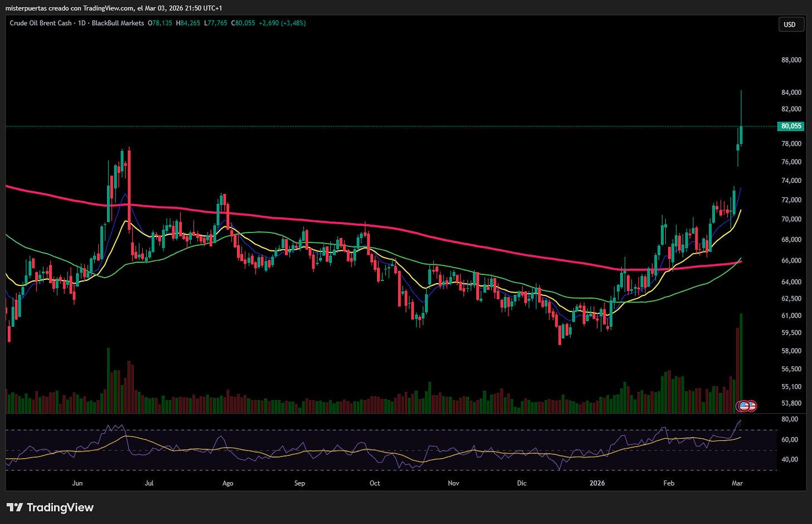
Task: Click the Dic label on the time axis
Action: pos(521,483)
